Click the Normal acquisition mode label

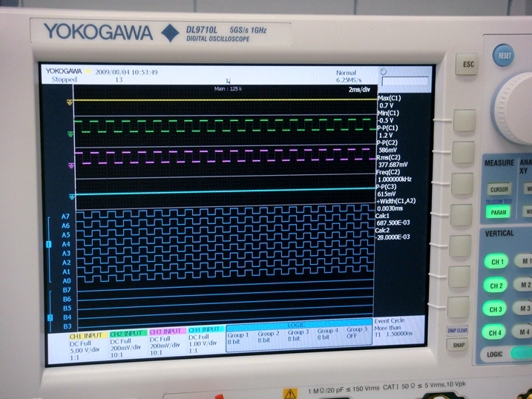pos(346,73)
